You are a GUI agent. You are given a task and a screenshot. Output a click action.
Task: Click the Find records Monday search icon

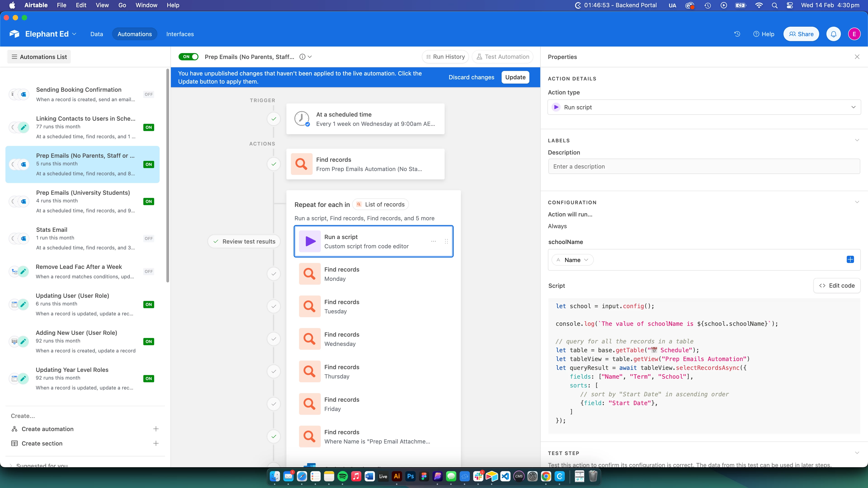[309, 274]
